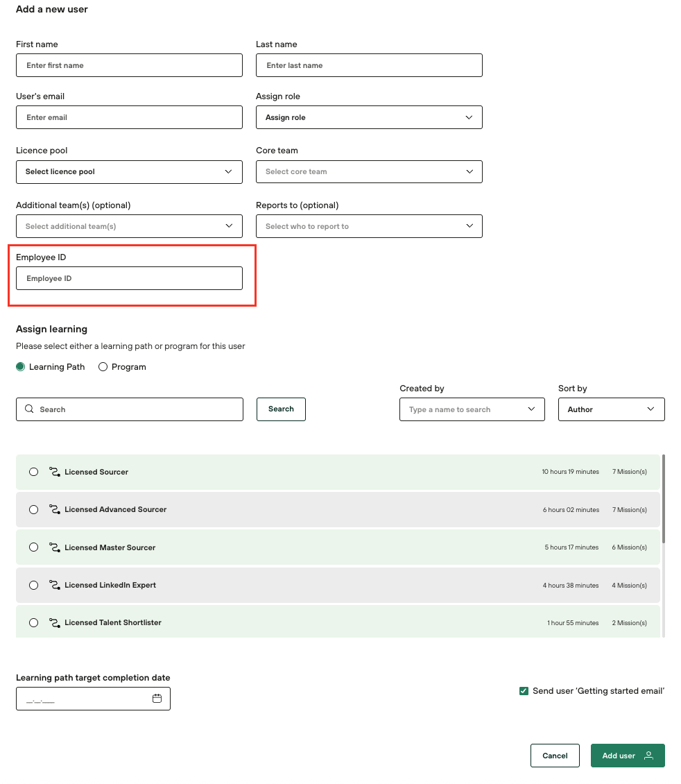Select the Program radio option
681x784 pixels.
[x=103, y=367]
